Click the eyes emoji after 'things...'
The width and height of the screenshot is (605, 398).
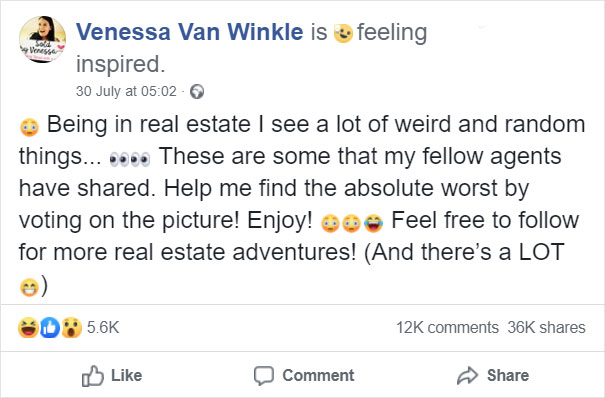pyautogui.click(x=130, y=159)
